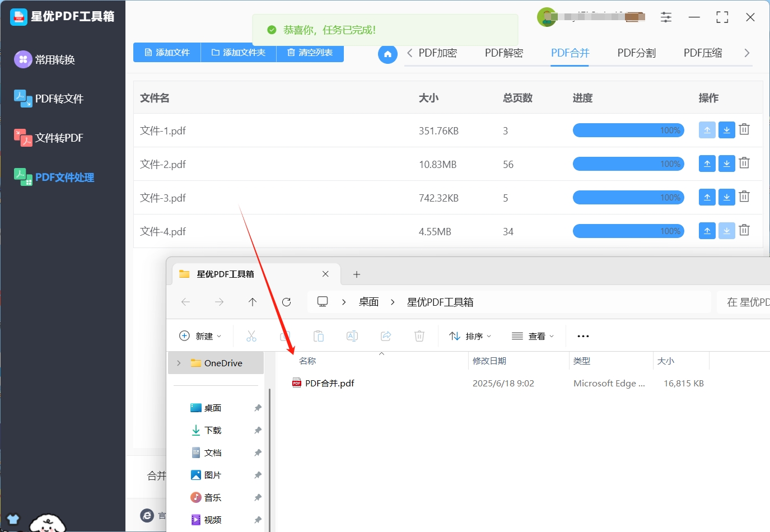
Task: Show next tabs with right chevron
Action: click(746, 53)
